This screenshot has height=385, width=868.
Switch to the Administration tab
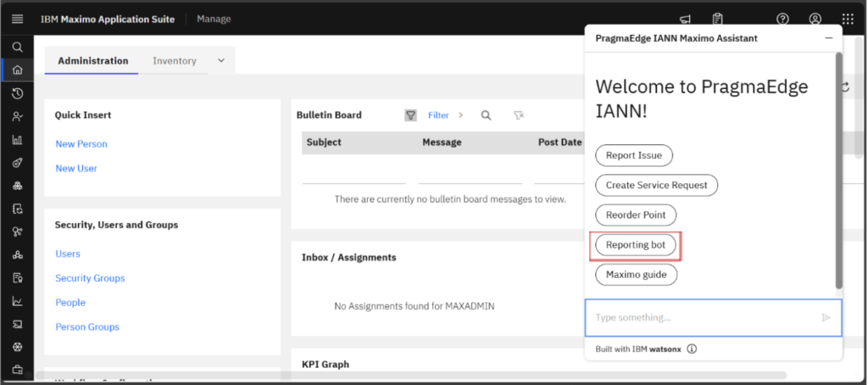click(x=92, y=61)
